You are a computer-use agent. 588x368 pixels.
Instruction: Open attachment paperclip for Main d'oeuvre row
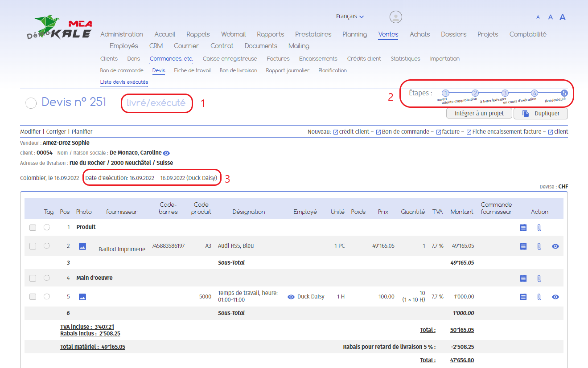click(x=539, y=278)
